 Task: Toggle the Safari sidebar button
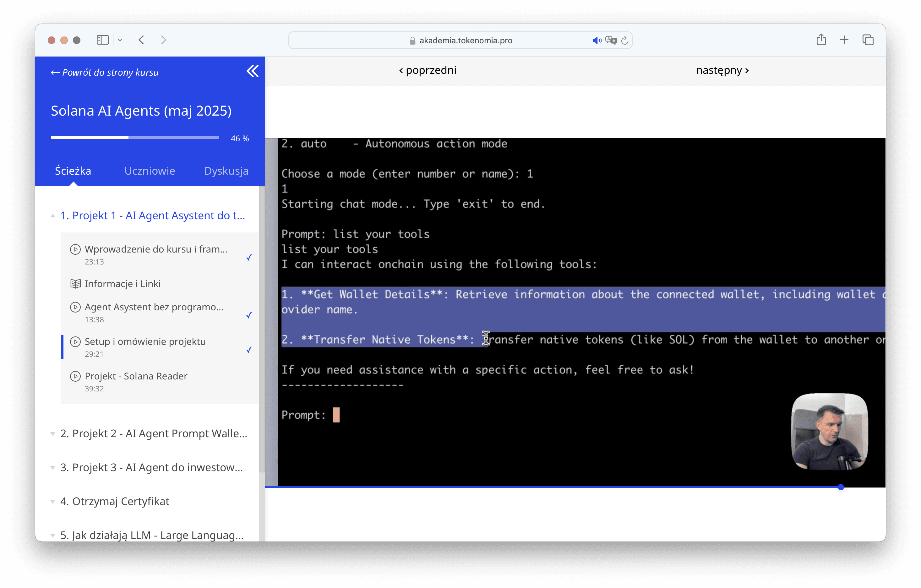[x=102, y=40]
